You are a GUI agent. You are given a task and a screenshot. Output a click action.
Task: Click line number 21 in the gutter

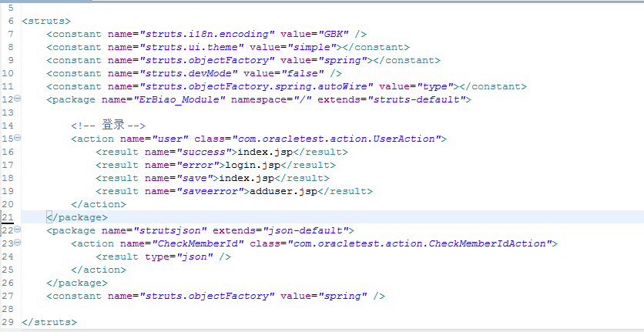[x=8, y=217]
